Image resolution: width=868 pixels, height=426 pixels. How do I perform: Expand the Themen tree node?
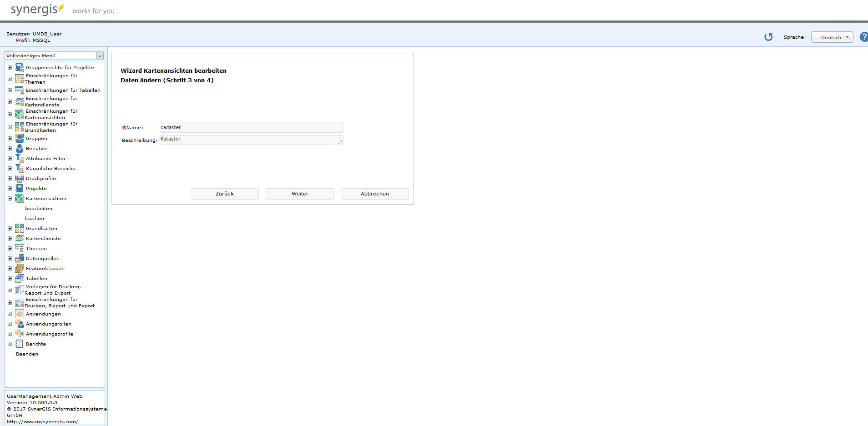[10, 248]
